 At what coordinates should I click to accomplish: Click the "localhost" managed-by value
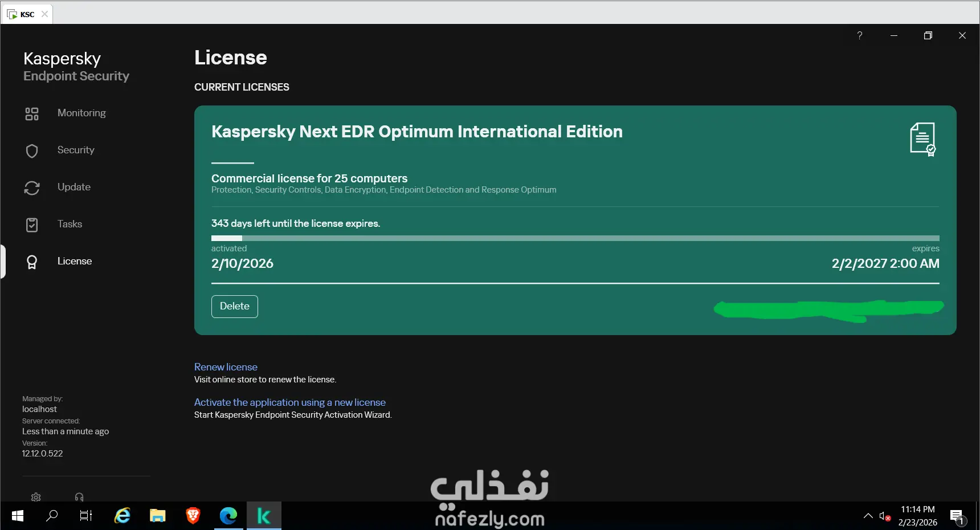(x=39, y=409)
